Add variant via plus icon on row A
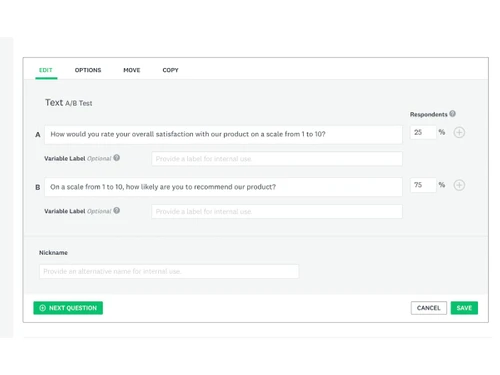Viewport: 500px width, 375px height. (459, 132)
